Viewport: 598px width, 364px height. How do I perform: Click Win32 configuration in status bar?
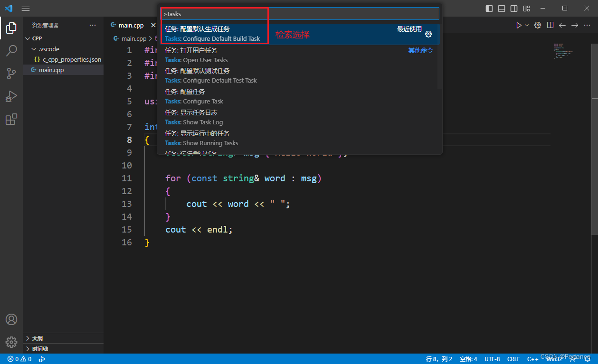coord(554,359)
